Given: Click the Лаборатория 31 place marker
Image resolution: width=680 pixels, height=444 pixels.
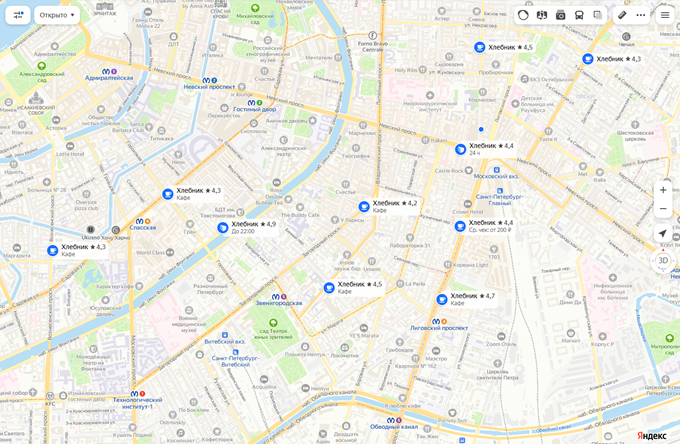Looking at the screenshot, I should (x=410, y=238).
